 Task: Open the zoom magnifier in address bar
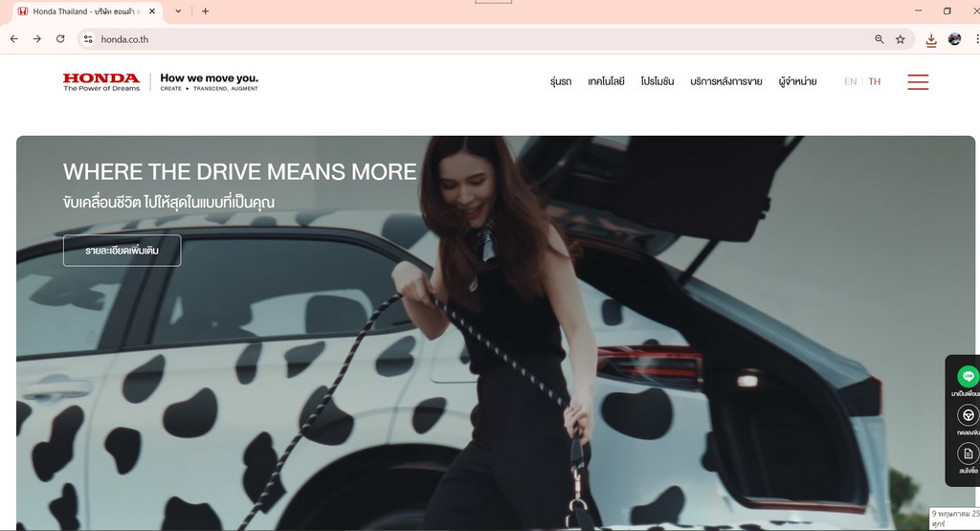(x=880, y=39)
